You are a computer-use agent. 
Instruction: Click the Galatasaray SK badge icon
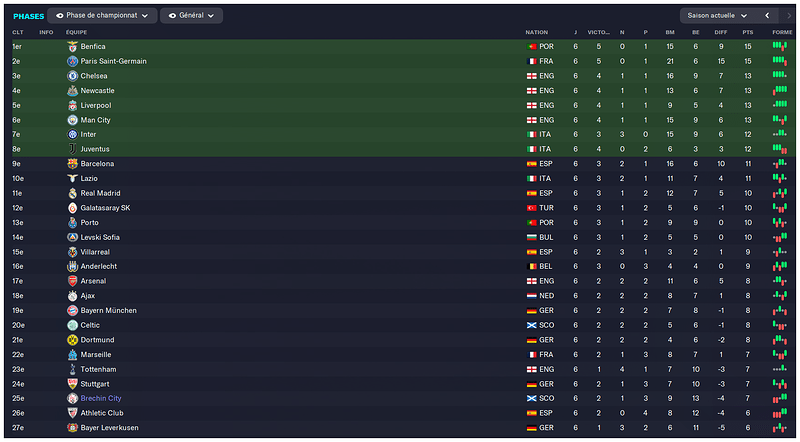(72, 208)
